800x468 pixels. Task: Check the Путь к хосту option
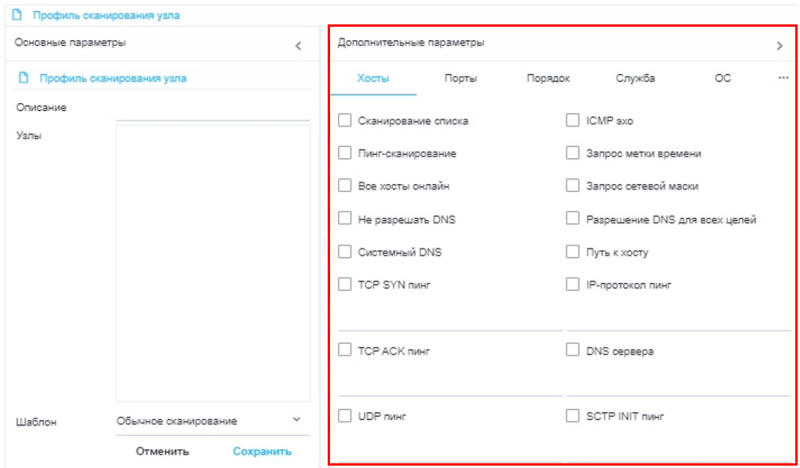(x=573, y=252)
